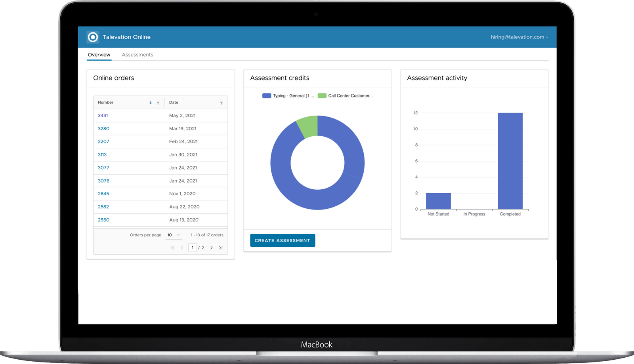This screenshot has height=364, width=634.
Task: Select the Overview tab
Action: tap(99, 55)
